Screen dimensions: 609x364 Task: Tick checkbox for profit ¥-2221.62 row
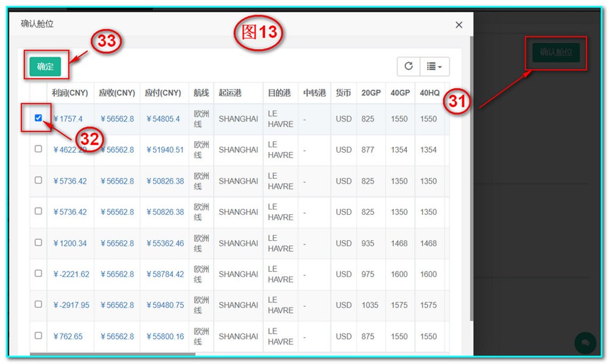[x=38, y=273]
